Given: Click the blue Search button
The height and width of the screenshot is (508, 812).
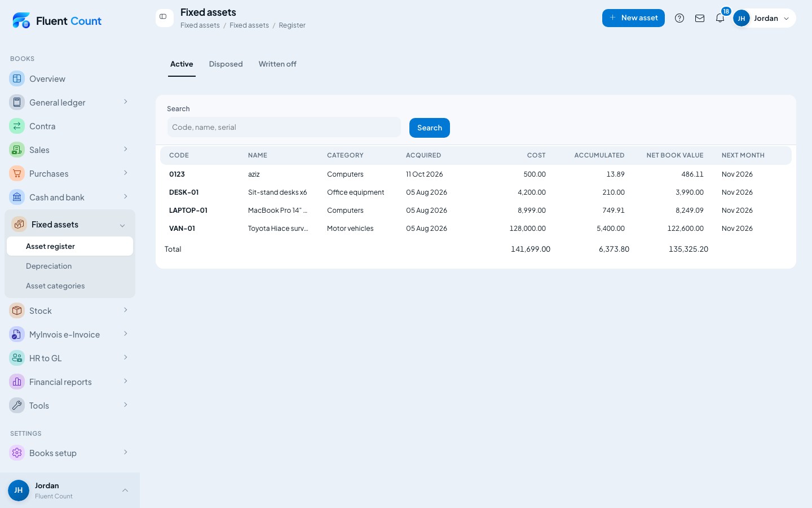Looking at the screenshot, I should (430, 128).
